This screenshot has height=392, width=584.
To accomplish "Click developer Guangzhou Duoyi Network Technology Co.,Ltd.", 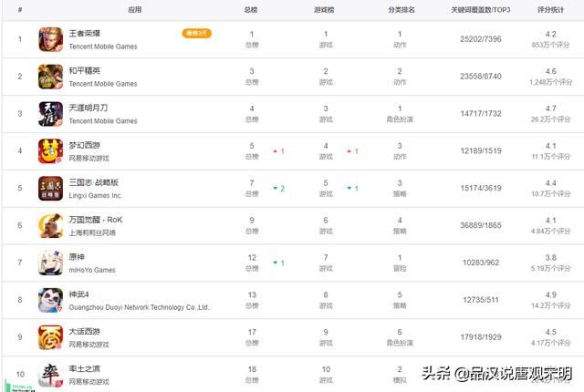I will tap(139, 307).
